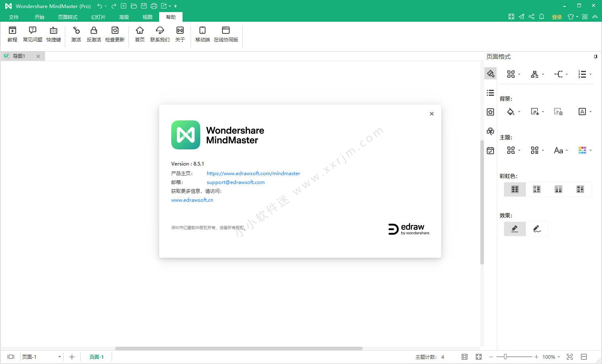This screenshot has width=602, height=364.
Task: Open the 教程 tutorial icon
Action: (x=12, y=34)
